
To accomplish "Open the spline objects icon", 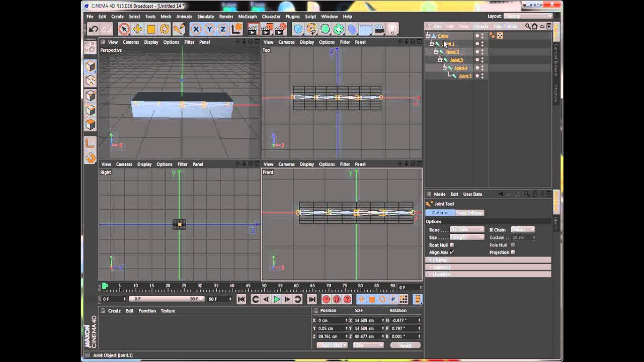I will (x=311, y=29).
